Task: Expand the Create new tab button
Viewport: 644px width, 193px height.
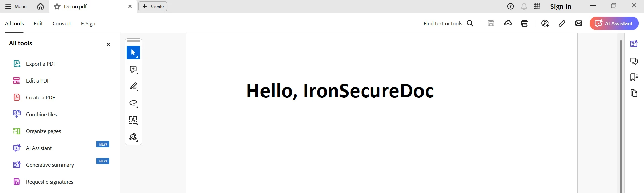Action: pyautogui.click(x=153, y=6)
